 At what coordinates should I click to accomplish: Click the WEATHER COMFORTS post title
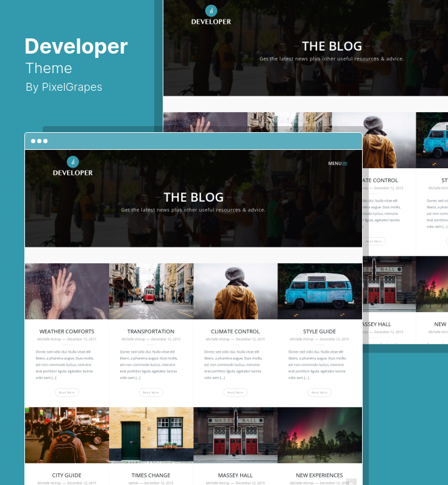tap(67, 331)
